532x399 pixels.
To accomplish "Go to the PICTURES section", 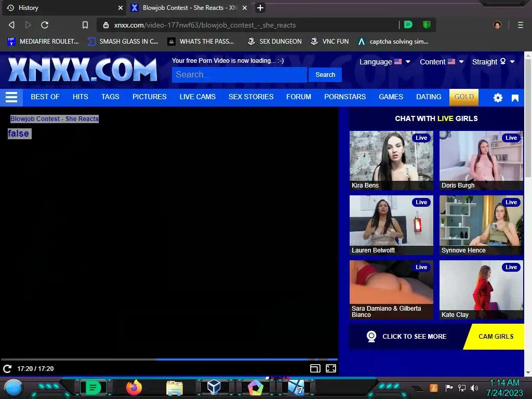I will coord(149,97).
